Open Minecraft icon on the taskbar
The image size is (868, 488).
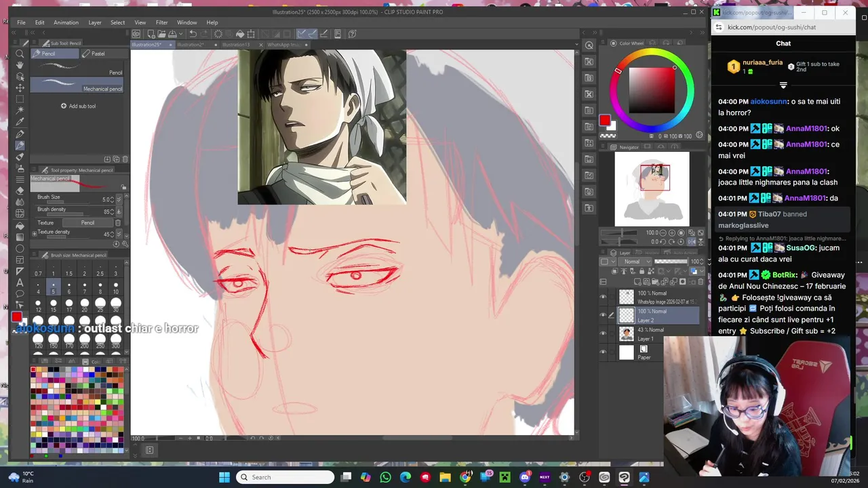coord(505,477)
